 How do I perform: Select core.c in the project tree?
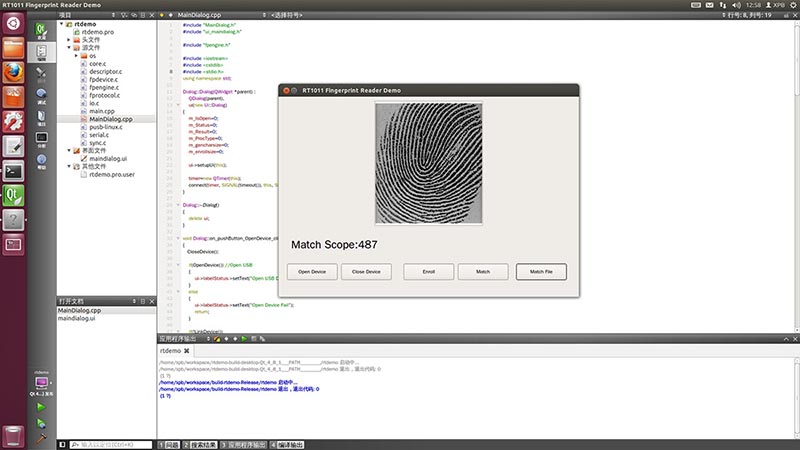pos(97,64)
